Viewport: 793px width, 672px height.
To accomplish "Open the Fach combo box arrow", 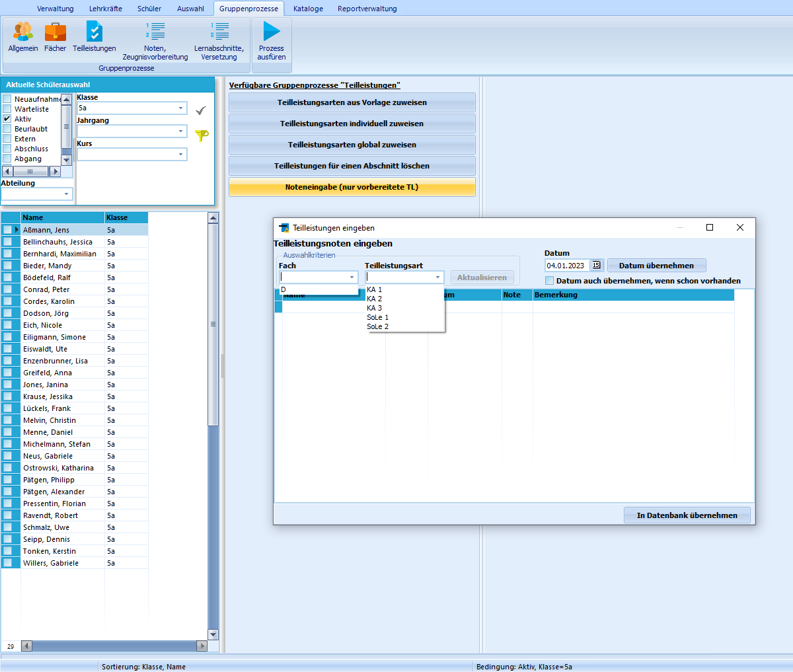I will [352, 278].
